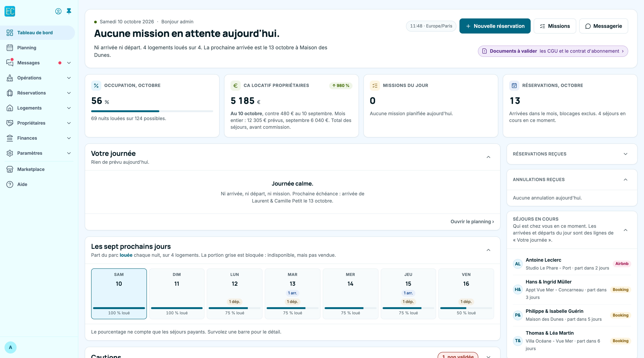644x358 pixels.
Task: Select the MAR 13 day card
Action: point(292,294)
